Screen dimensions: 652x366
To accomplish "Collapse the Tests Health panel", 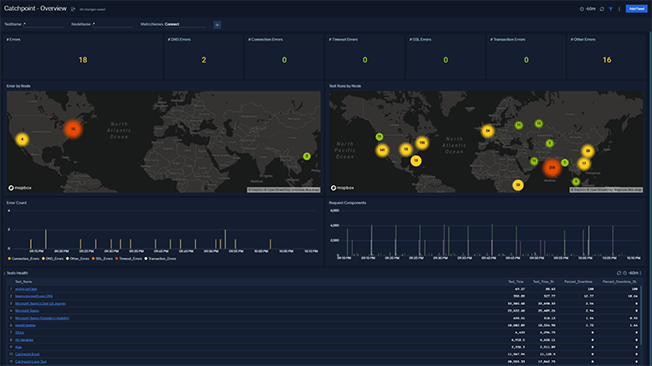I will (x=5, y=273).
